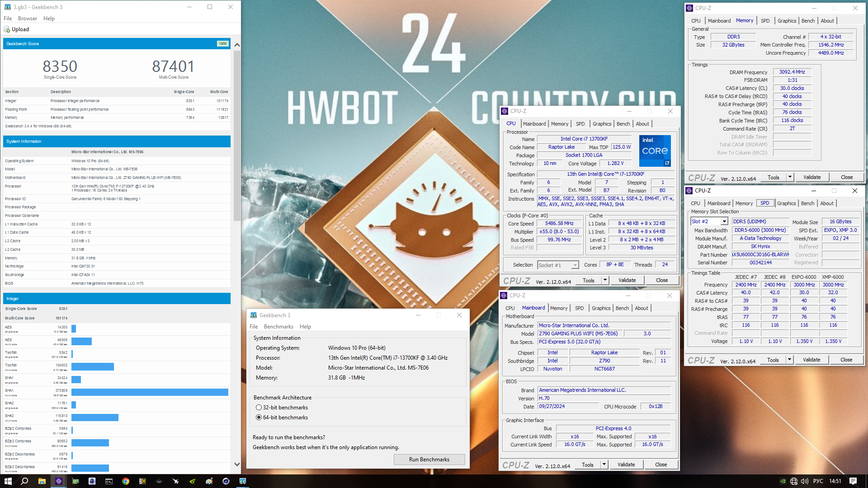Open the BM benchmark taskbar app
This screenshot has width=868, height=488.
tap(142, 481)
